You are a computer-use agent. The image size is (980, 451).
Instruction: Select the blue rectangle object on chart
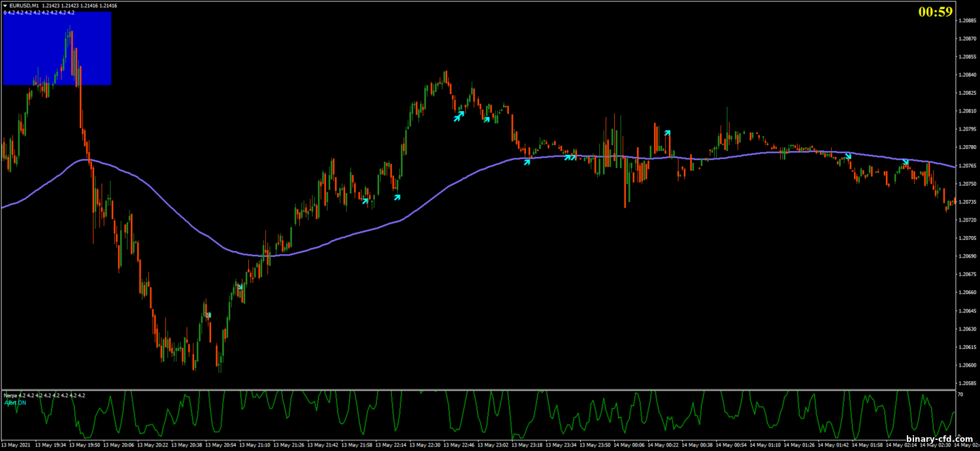tap(57, 48)
